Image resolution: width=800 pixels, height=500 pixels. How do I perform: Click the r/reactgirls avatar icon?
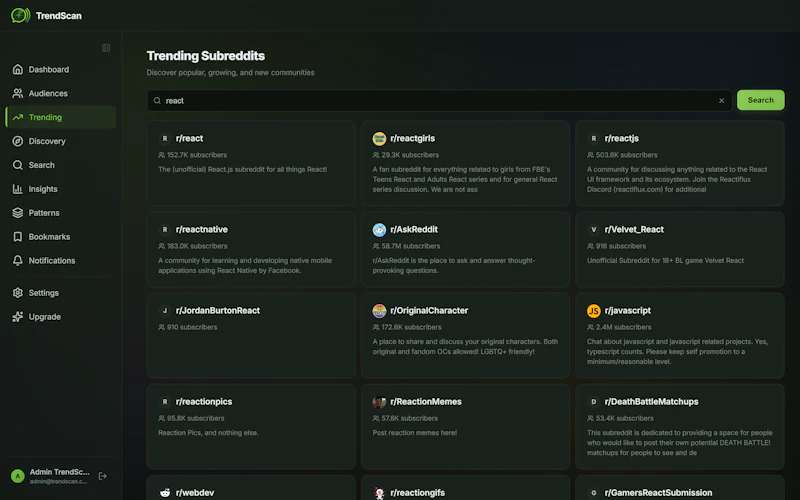coord(379,138)
